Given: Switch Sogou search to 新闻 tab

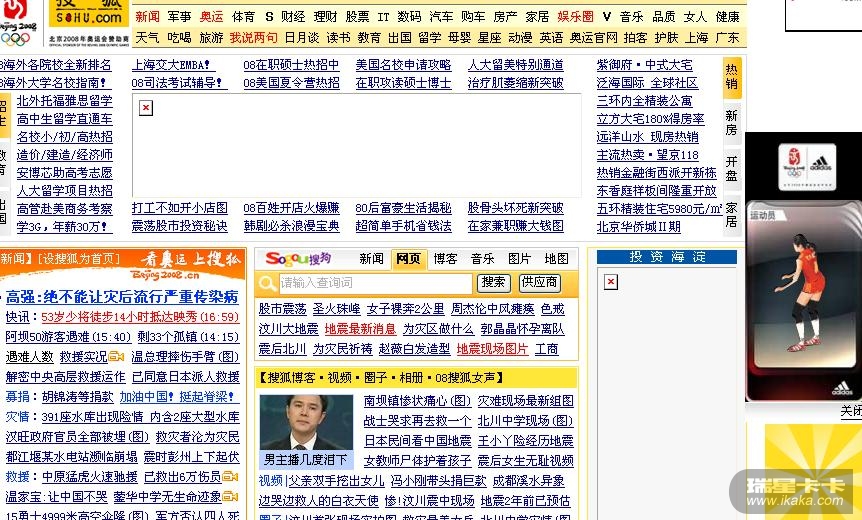Looking at the screenshot, I should click(371, 258).
